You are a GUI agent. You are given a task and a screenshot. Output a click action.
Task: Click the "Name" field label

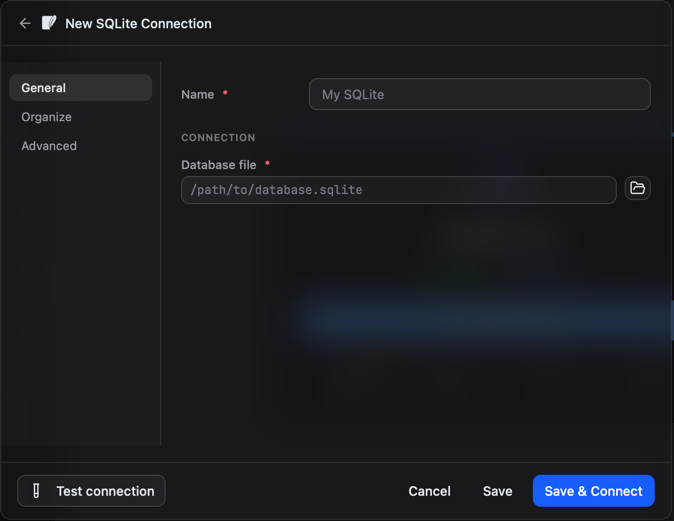click(198, 94)
